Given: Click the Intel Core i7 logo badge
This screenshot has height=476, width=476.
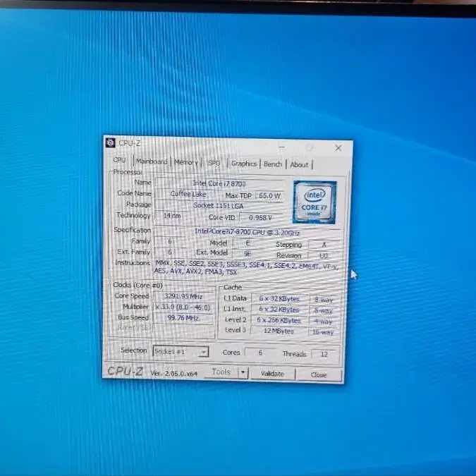Looking at the screenshot, I should click(315, 202).
